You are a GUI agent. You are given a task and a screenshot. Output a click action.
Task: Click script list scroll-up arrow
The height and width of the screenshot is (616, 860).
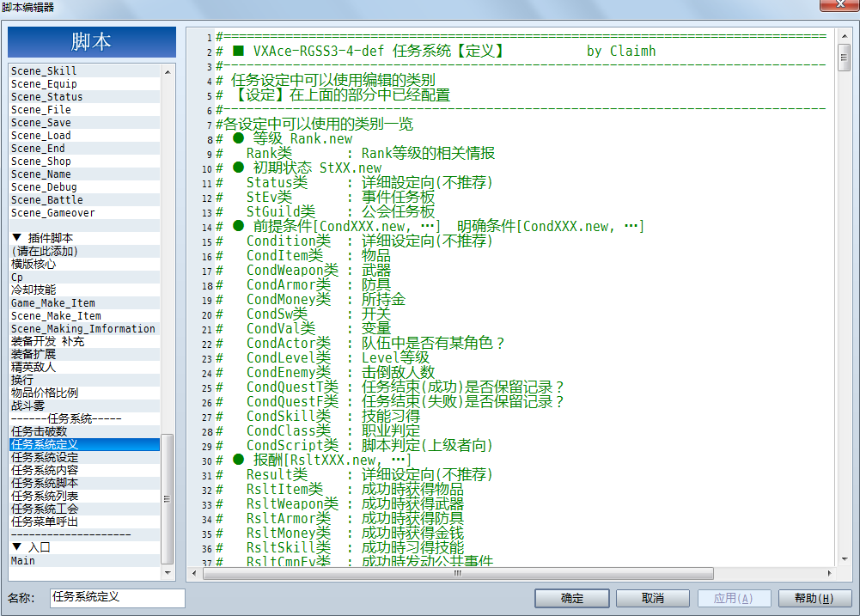coord(168,72)
